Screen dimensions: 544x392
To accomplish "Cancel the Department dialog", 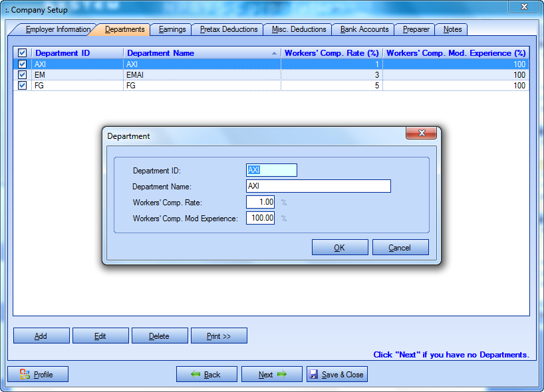I will (400, 248).
